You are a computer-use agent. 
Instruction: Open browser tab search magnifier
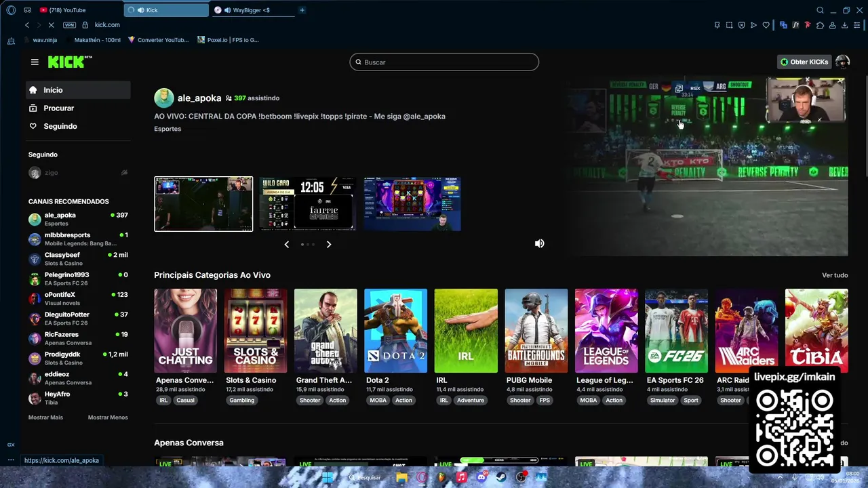[820, 10]
